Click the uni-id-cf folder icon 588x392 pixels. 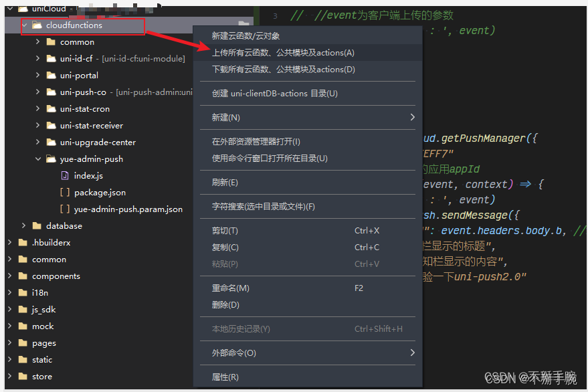(51, 58)
